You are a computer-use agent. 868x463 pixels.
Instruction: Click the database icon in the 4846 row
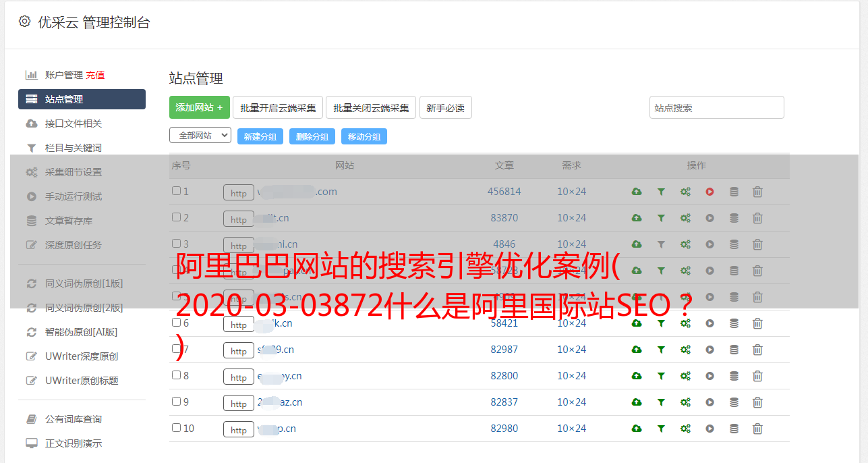point(734,244)
